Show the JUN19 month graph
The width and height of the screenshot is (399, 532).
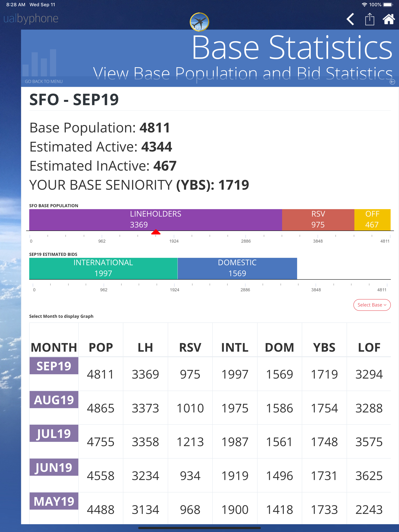tap(54, 467)
